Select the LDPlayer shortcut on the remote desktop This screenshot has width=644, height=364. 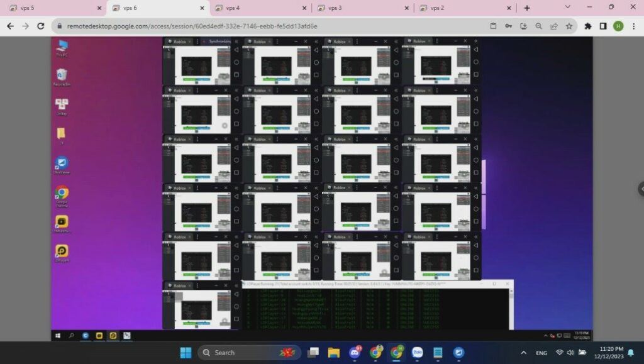[x=62, y=253]
